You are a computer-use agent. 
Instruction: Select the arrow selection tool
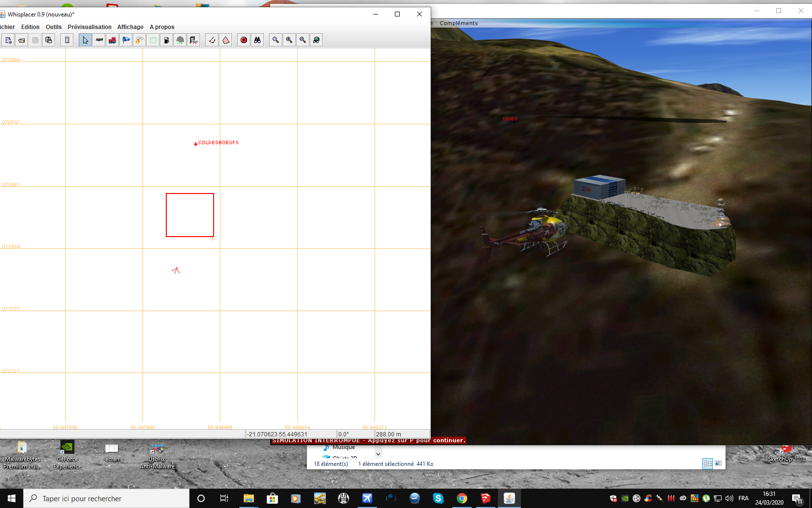pos(85,40)
